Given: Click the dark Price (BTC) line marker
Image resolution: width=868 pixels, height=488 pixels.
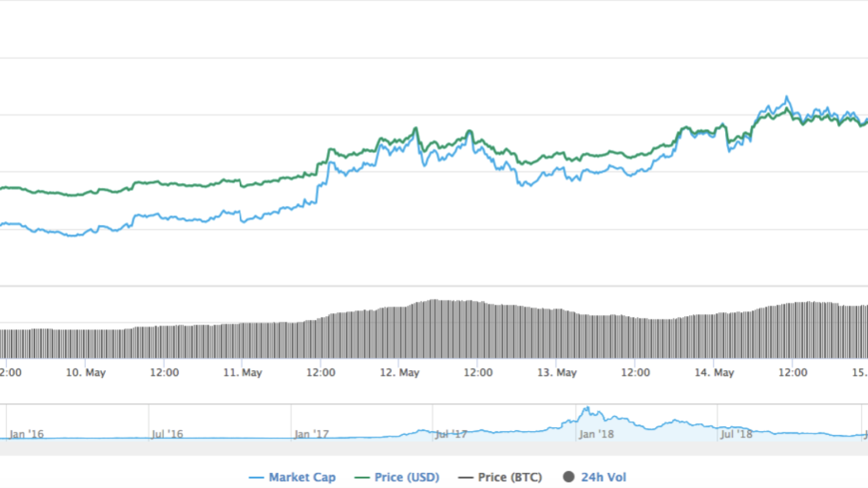Looking at the screenshot, I should click(465, 478).
